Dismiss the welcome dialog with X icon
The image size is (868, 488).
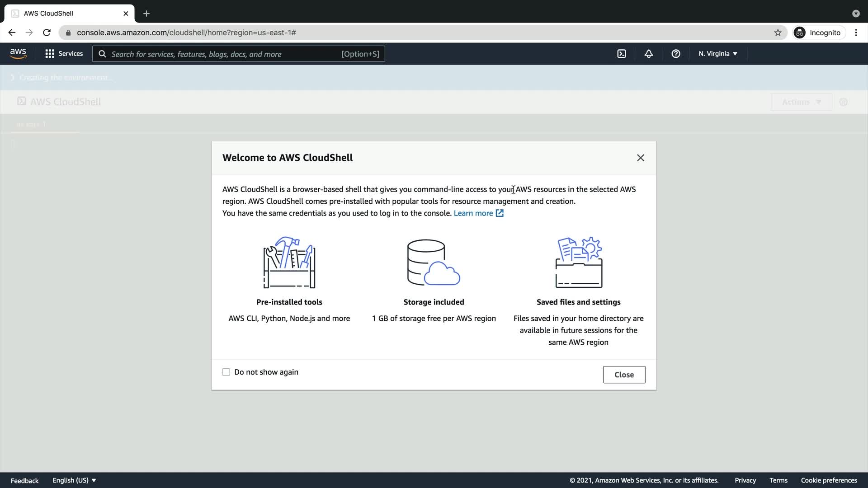pyautogui.click(x=641, y=158)
